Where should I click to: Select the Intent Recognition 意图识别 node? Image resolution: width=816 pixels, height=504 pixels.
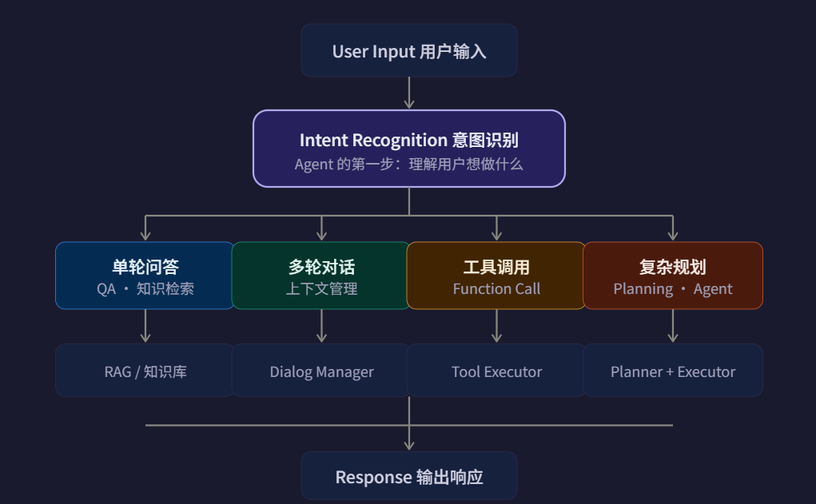click(409, 149)
